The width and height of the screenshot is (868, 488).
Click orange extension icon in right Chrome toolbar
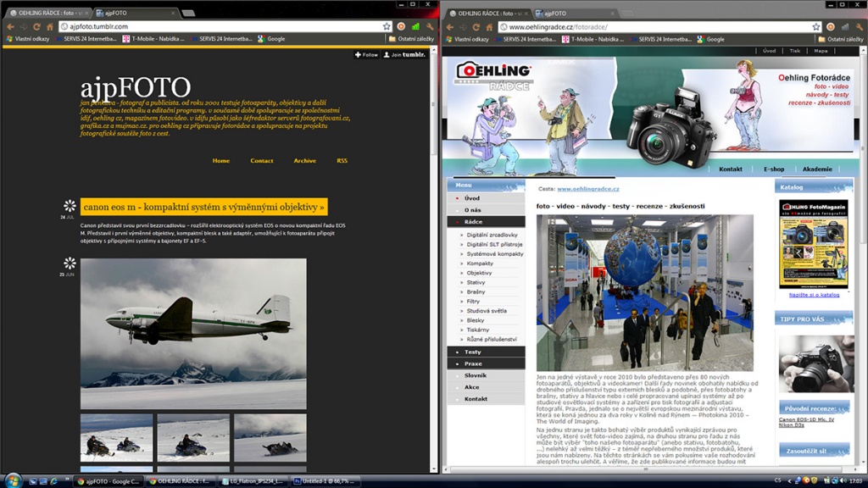831,27
